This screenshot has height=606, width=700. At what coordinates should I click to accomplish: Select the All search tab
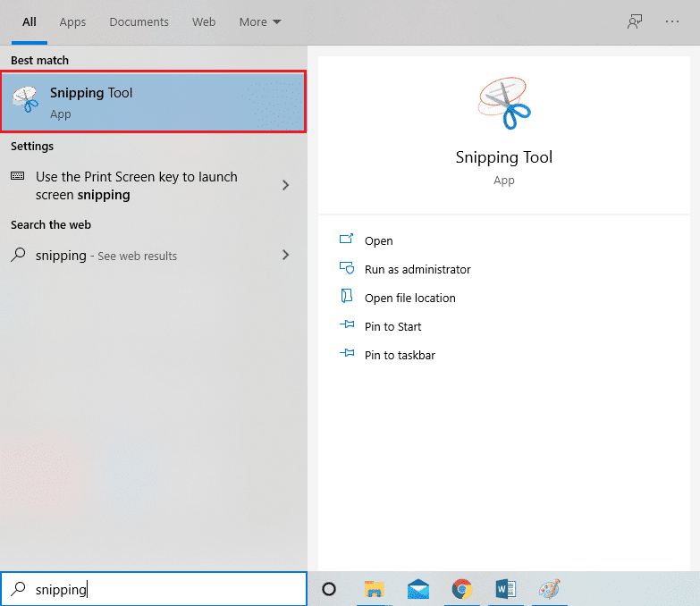(x=29, y=21)
